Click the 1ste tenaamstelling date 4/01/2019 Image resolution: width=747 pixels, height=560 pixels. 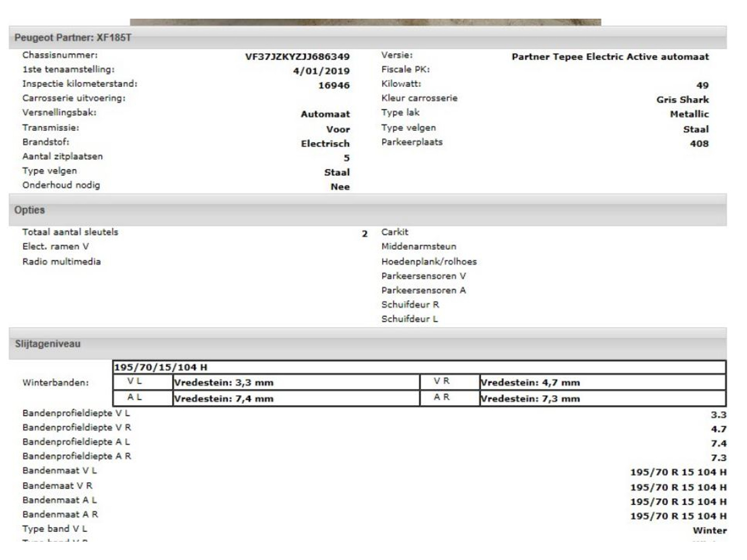[x=321, y=71]
